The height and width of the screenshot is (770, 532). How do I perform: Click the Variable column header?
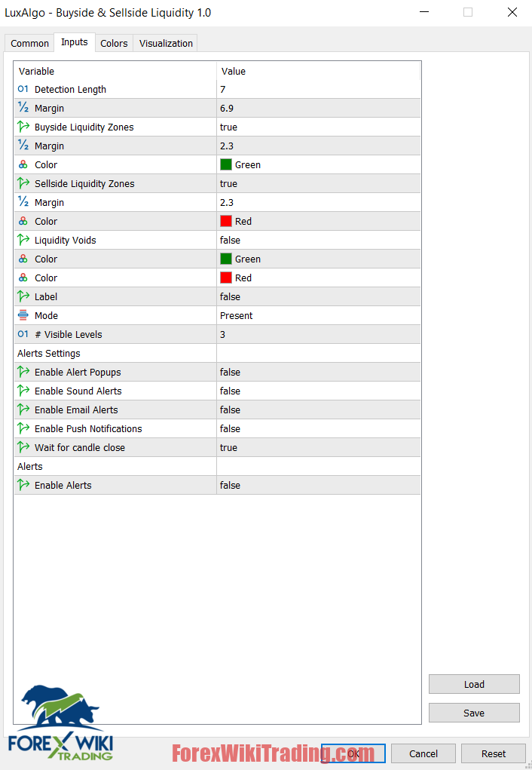coord(115,71)
